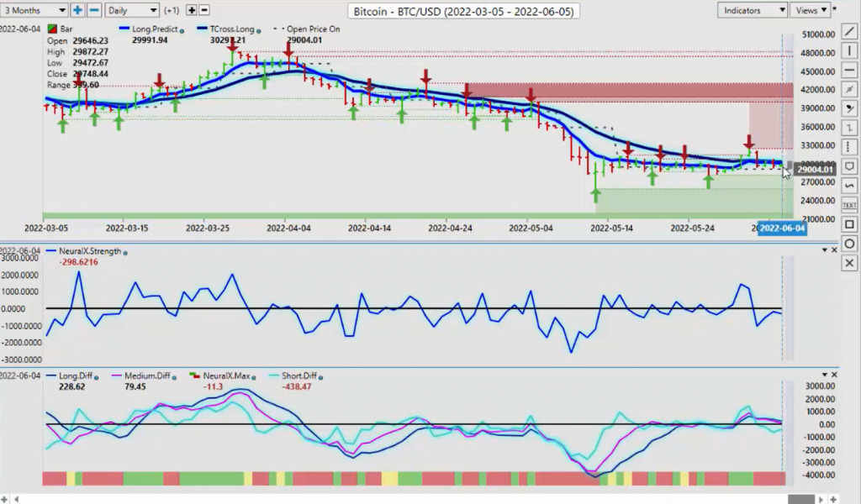Click the Bitcoin - BTC/USD chart title
The image size is (861, 504).
click(463, 11)
